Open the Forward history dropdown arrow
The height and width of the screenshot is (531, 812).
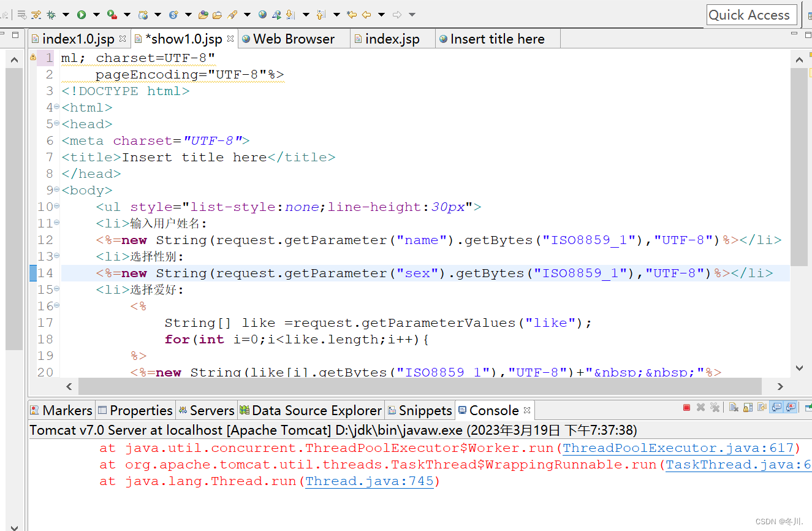pyautogui.click(x=412, y=14)
